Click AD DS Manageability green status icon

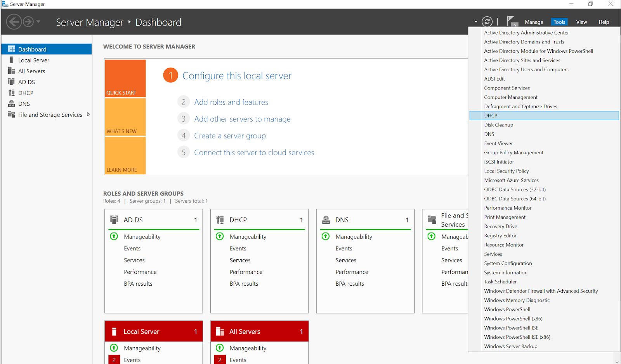114,236
